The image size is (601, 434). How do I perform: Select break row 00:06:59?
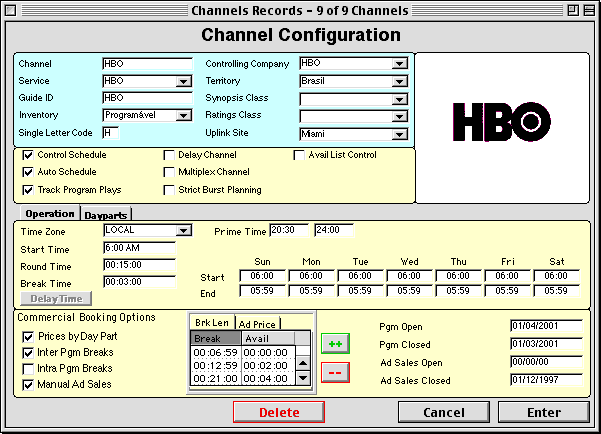215,352
